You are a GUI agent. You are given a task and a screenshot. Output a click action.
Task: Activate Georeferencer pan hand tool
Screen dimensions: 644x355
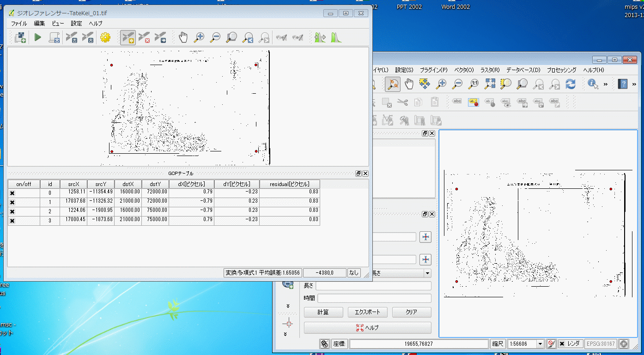coord(183,37)
